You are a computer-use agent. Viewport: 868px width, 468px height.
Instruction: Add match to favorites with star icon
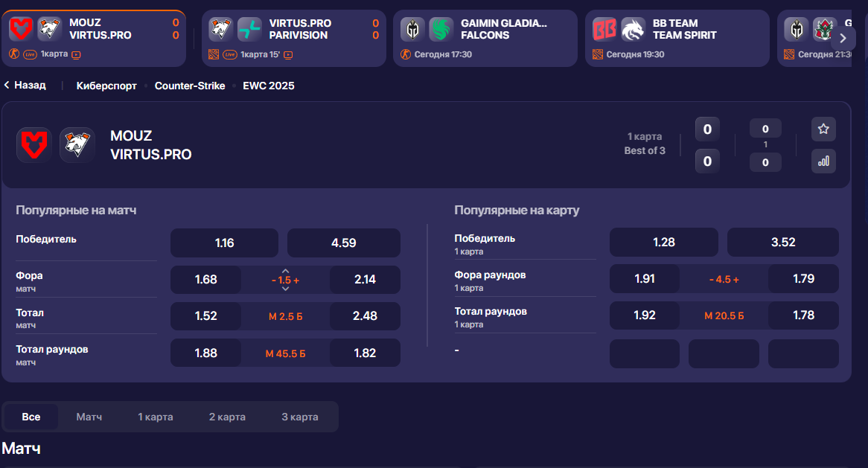pos(823,129)
